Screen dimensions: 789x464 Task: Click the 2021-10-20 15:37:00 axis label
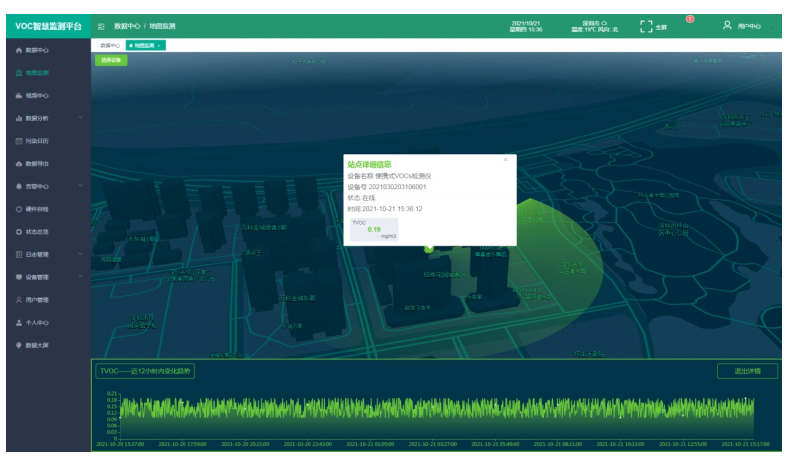(120, 444)
